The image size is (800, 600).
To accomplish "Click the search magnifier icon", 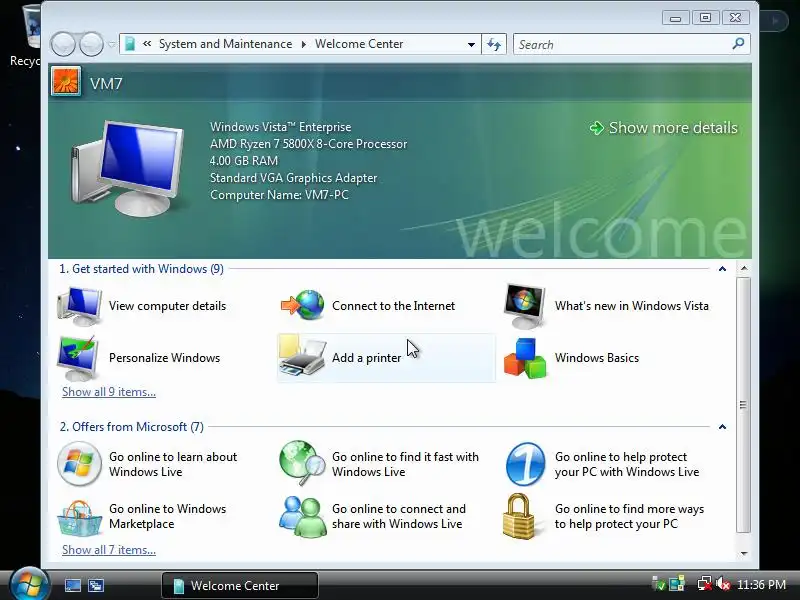I will point(738,44).
